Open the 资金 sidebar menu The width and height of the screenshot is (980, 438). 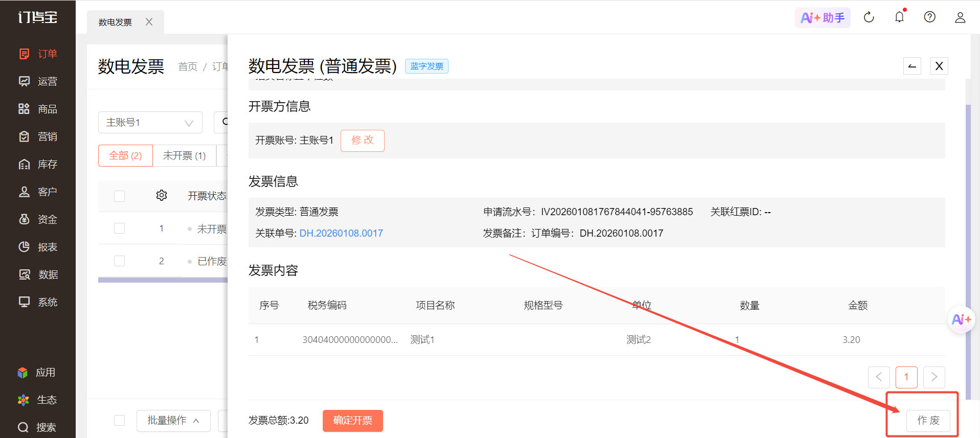[38, 219]
